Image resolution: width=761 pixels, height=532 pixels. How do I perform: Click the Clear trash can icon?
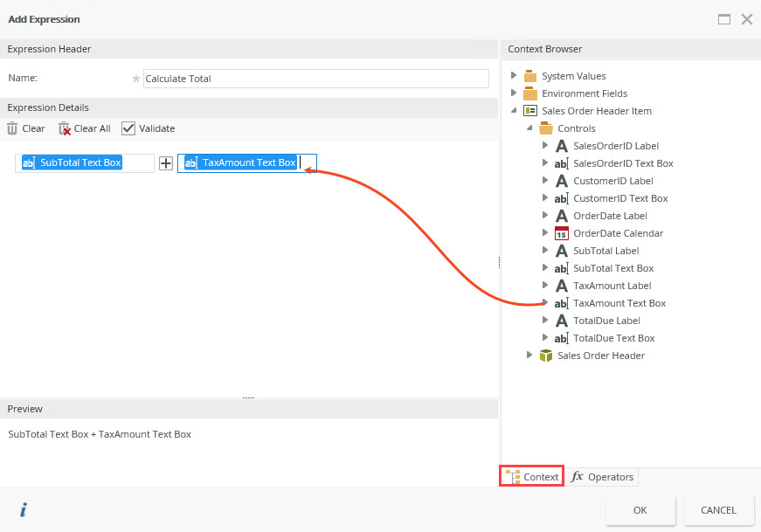[12, 128]
